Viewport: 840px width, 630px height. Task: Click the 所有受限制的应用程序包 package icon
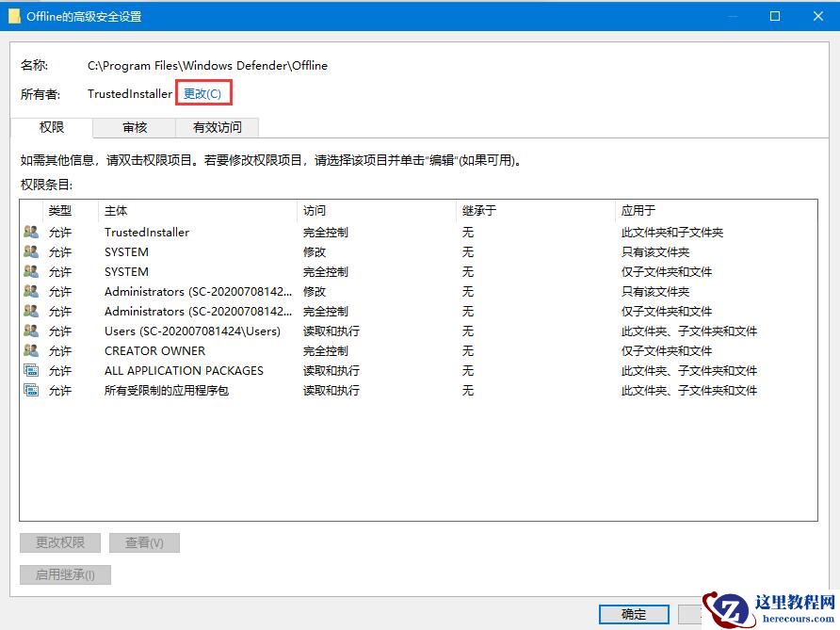pyautogui.click(x=31, y=390)
